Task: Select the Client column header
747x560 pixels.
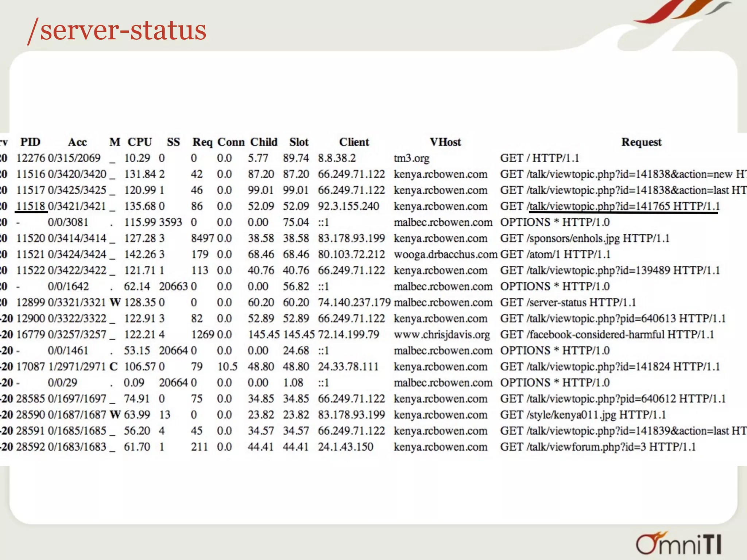Action: pos(354,142)
